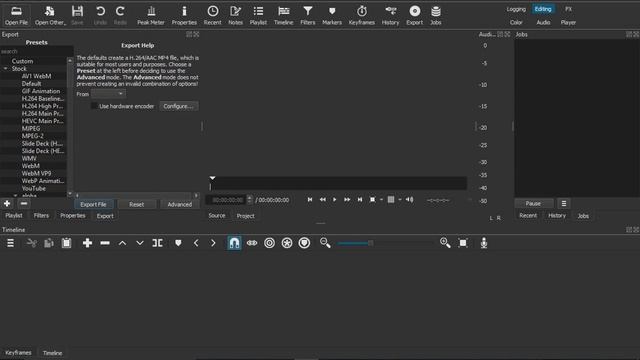Screen dimensions: 640x360
Task: Record audio with microphone icon
Action: pos(484,243)
